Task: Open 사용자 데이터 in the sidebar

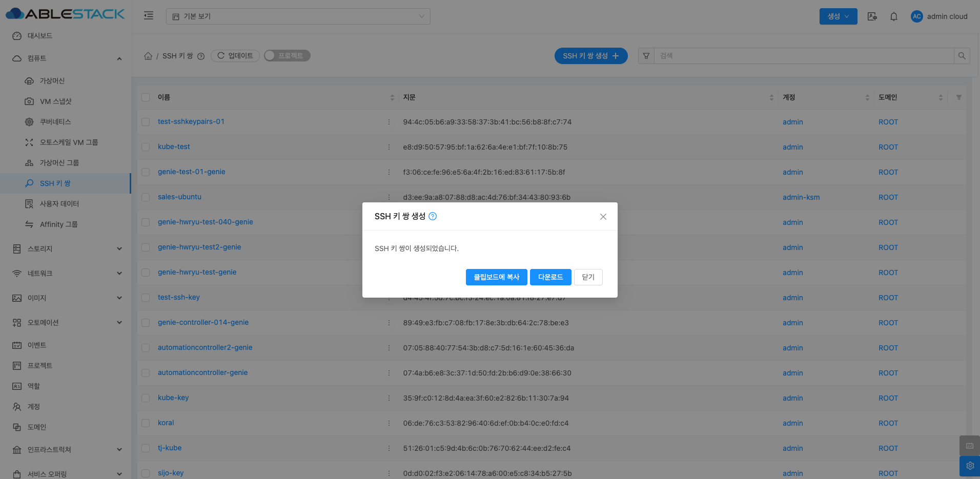Action: coord(66,204)
